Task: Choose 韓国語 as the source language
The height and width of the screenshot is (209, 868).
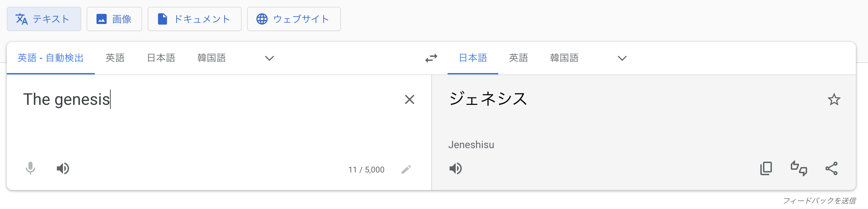Action: point(212,58)
